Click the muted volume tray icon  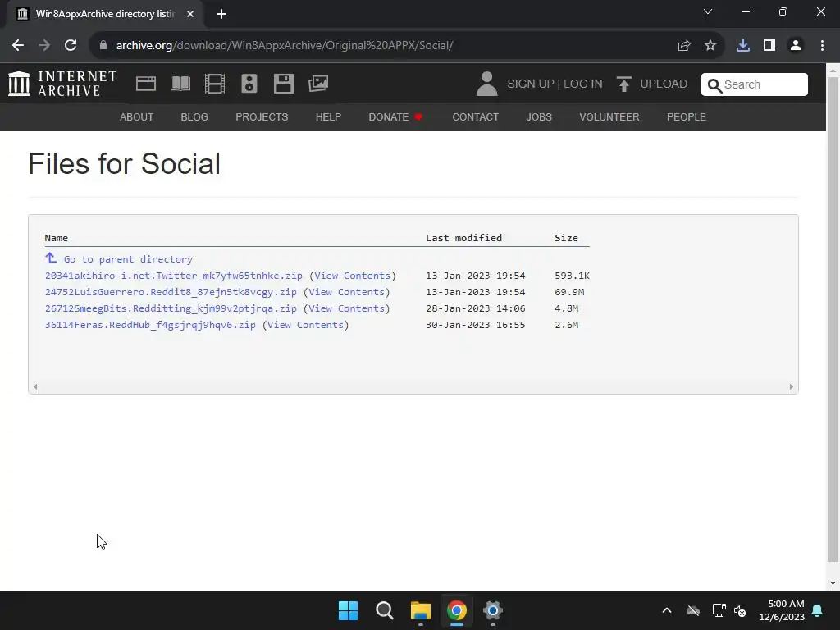click(741, 610)
